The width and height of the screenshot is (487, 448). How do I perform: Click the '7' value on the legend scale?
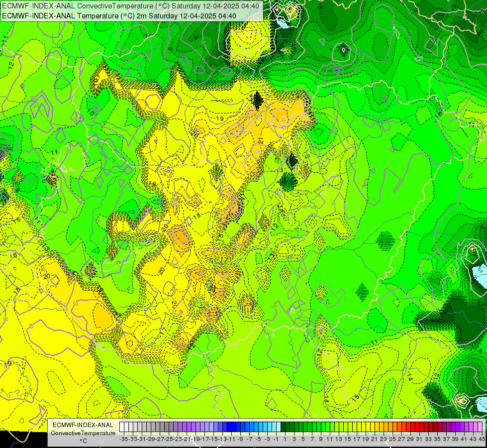tap(312, 439)
